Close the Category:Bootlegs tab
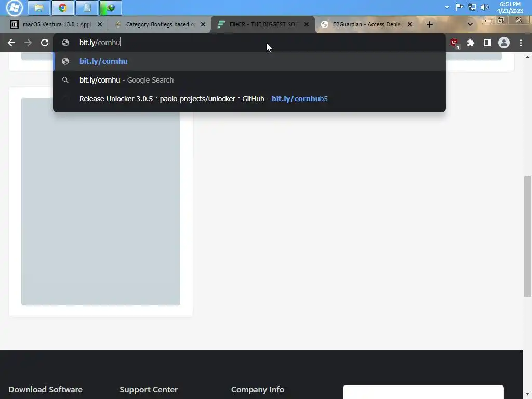Viewport: 532px width, 399px height. coord(203,24)
